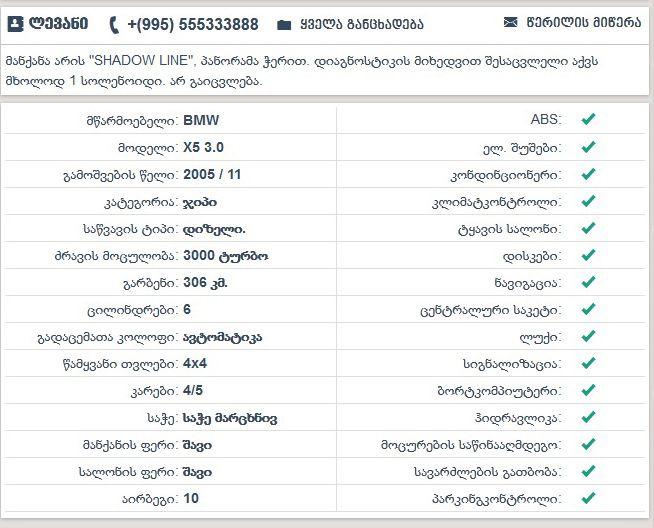This screenshot has height=528, width=654.
Task: Click the BMW manufacturer value
Action: click(201, 120)
